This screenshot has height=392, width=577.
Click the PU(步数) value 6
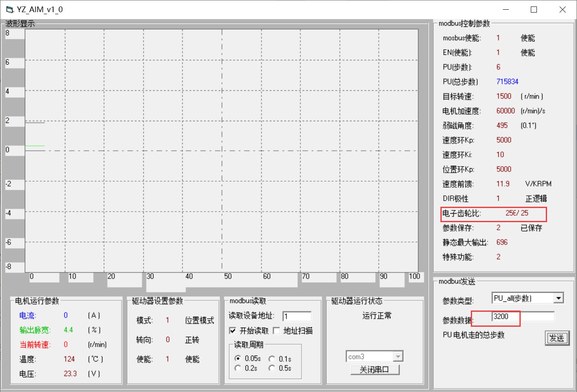[498, 67]
